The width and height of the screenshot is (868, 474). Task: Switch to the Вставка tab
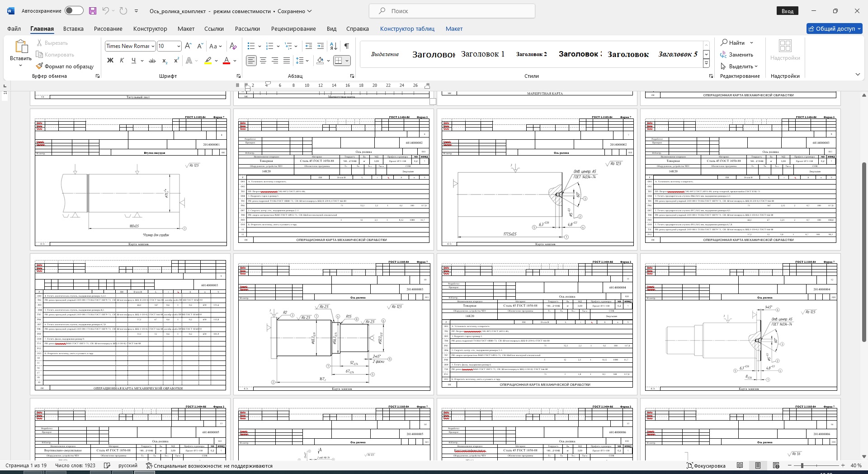click(73, 28)
